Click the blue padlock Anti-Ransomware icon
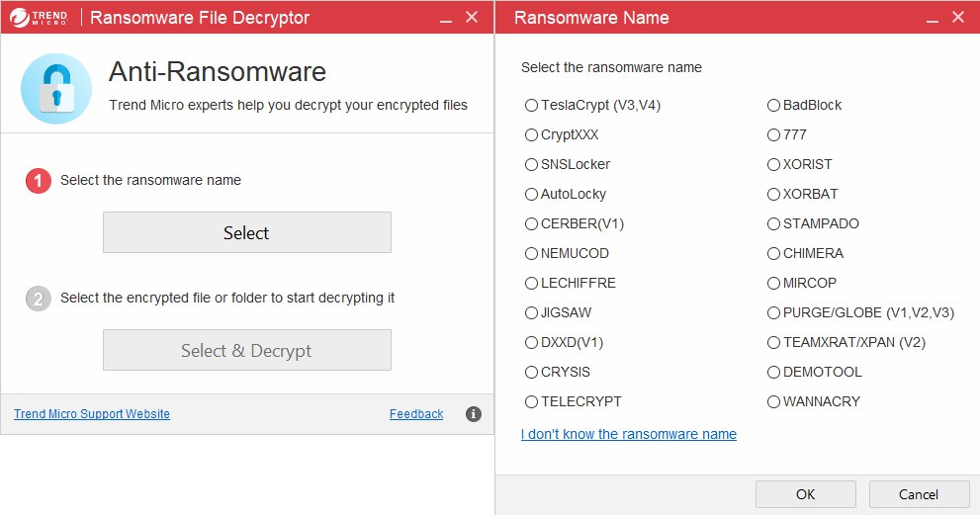 [x=56, y=89]
